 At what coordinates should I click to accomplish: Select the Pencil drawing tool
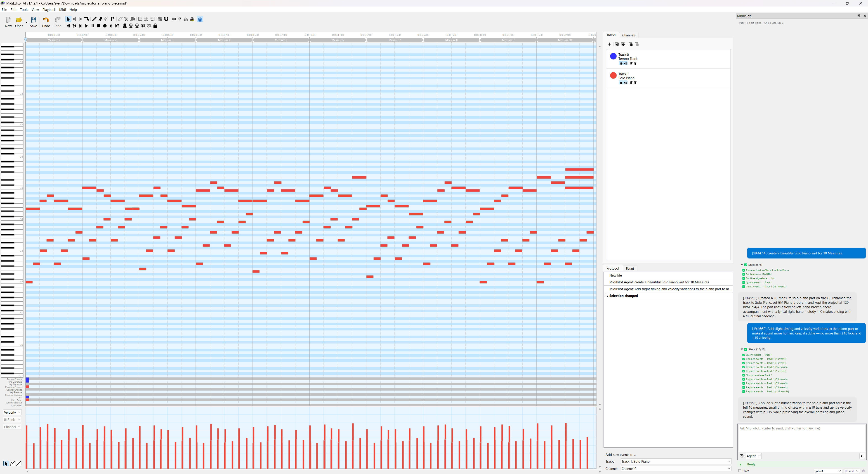click(x=94, y=19)
